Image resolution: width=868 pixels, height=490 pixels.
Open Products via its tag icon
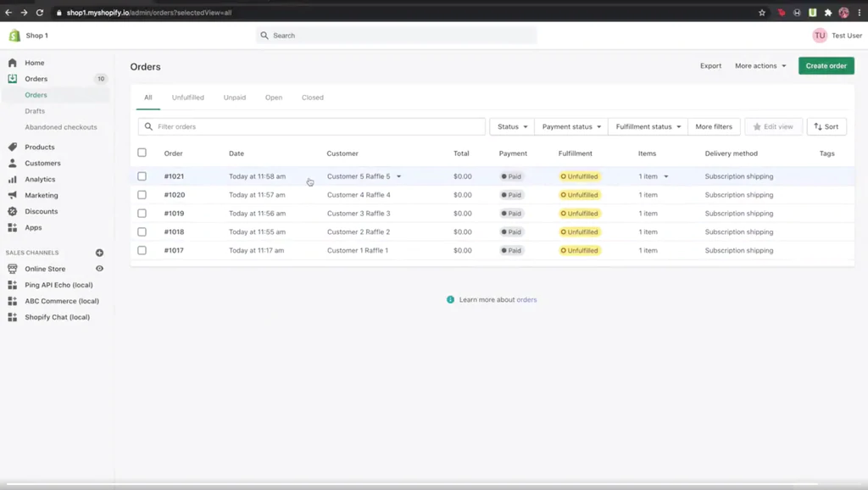tap(13, 148)
